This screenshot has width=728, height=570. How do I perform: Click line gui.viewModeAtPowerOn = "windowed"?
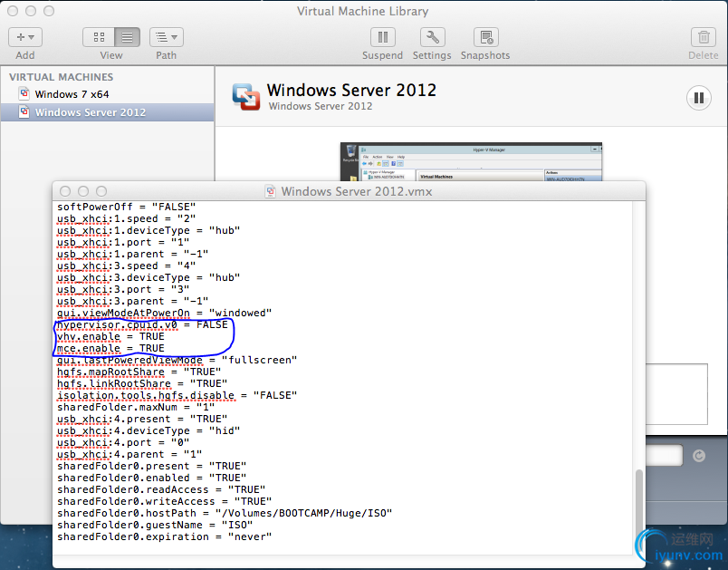(x=165, y=314)
